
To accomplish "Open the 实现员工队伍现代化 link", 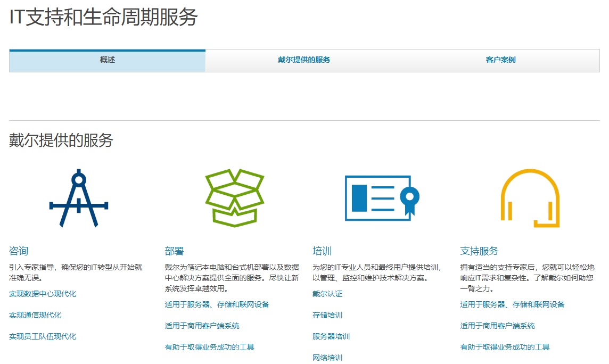I will pos(42,336).
